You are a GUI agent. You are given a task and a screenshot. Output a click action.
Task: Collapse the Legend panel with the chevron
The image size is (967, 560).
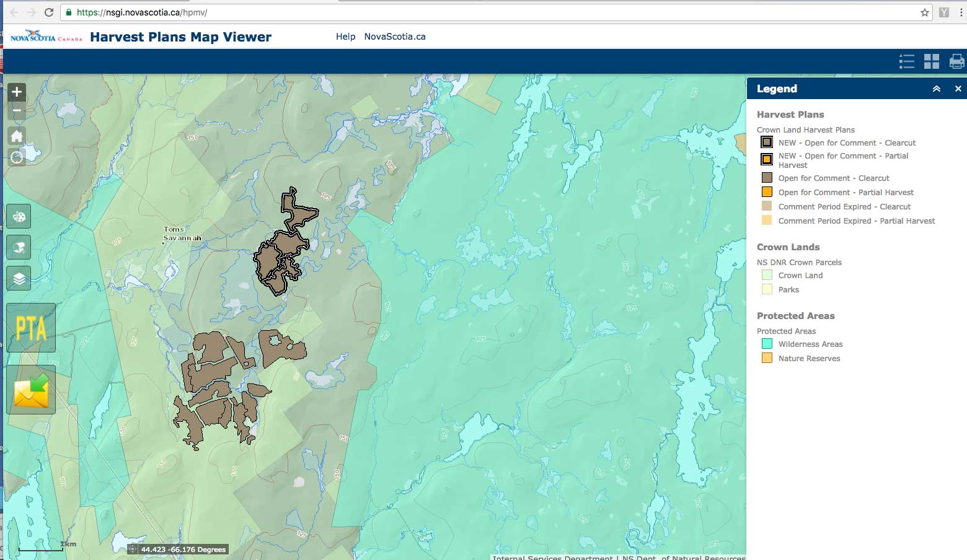[x=936, y=89]
